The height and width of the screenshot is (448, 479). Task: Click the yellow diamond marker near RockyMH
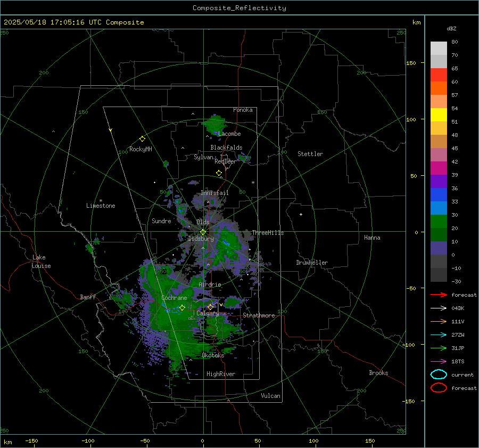pos(142,139)
